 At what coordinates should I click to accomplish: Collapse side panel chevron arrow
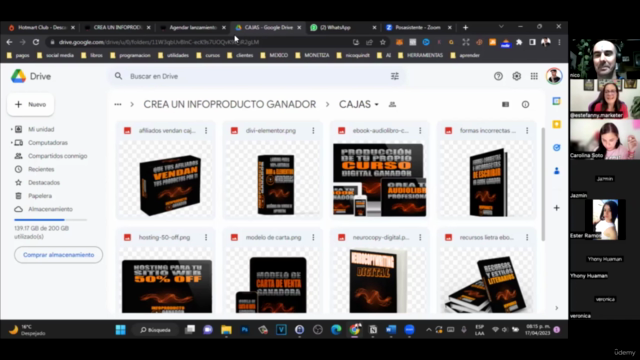[556, 308]
